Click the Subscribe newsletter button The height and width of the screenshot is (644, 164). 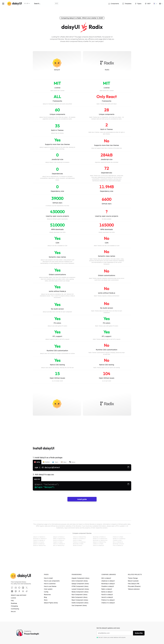click(139, 633)
